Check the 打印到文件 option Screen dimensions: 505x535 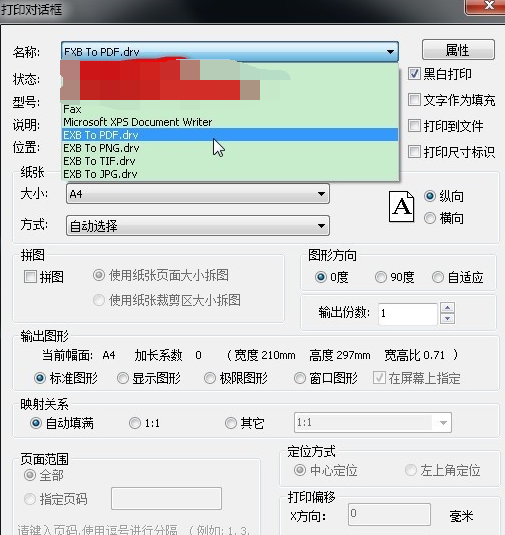pos(414,126)
